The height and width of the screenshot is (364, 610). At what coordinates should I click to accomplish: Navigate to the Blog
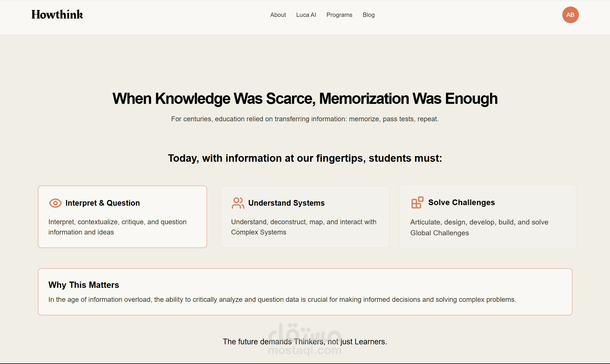[369, 15]
